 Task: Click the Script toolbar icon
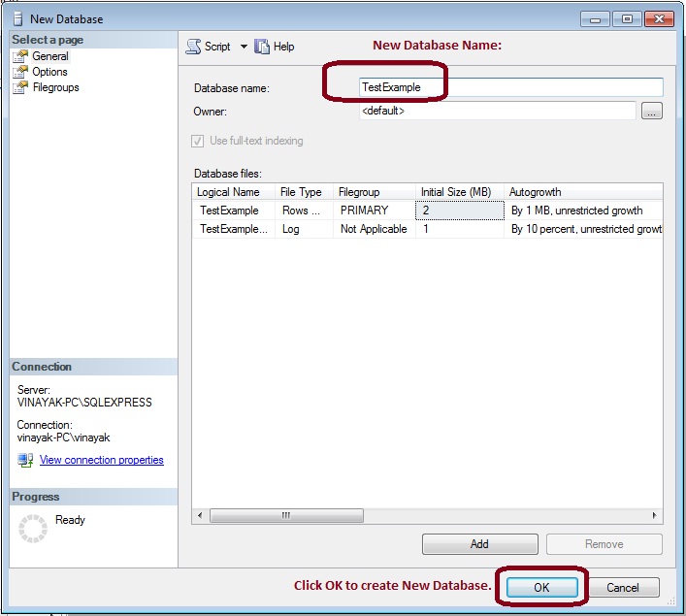[x=193, y=47]
